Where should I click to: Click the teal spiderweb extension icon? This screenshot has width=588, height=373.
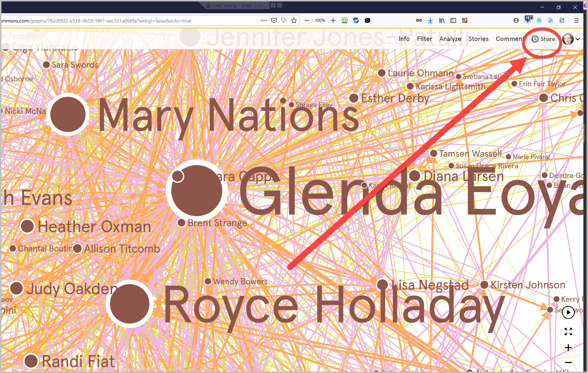tap(539, 21)
